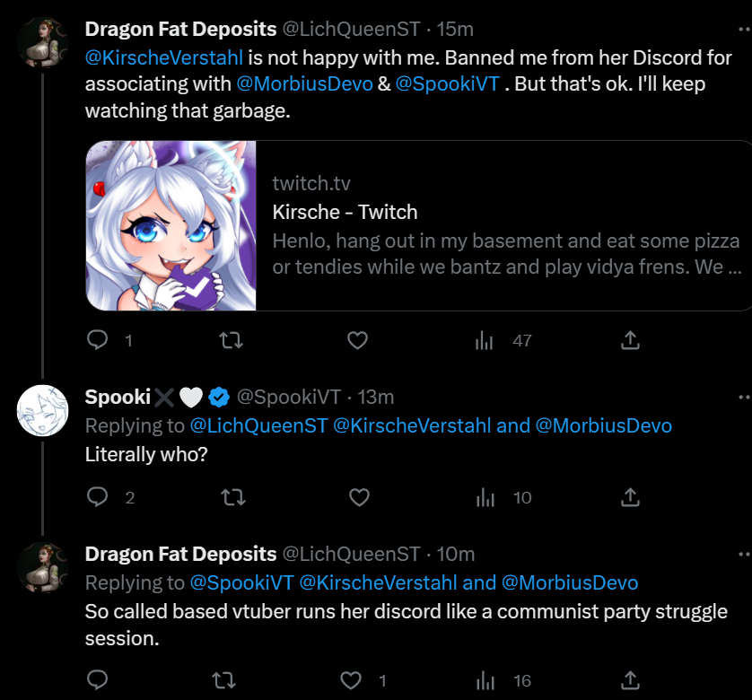Open more options on first tweet
The image size is (752, 700).
point(745,30)
